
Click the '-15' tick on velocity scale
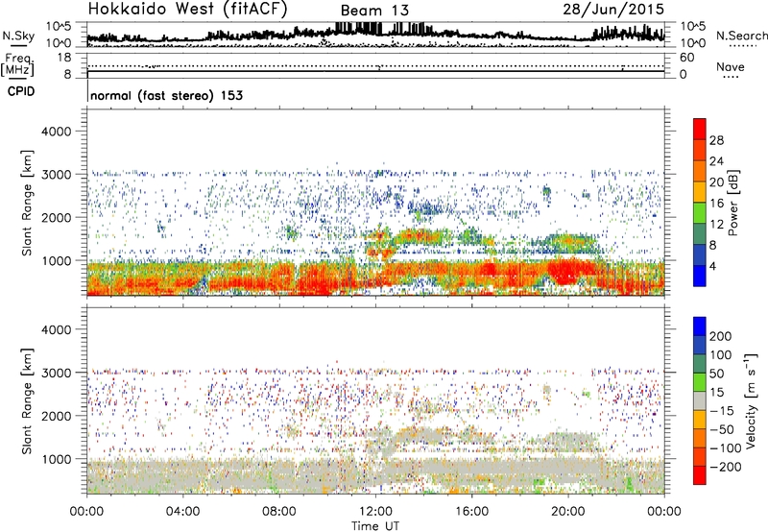[x=722, y=411]
